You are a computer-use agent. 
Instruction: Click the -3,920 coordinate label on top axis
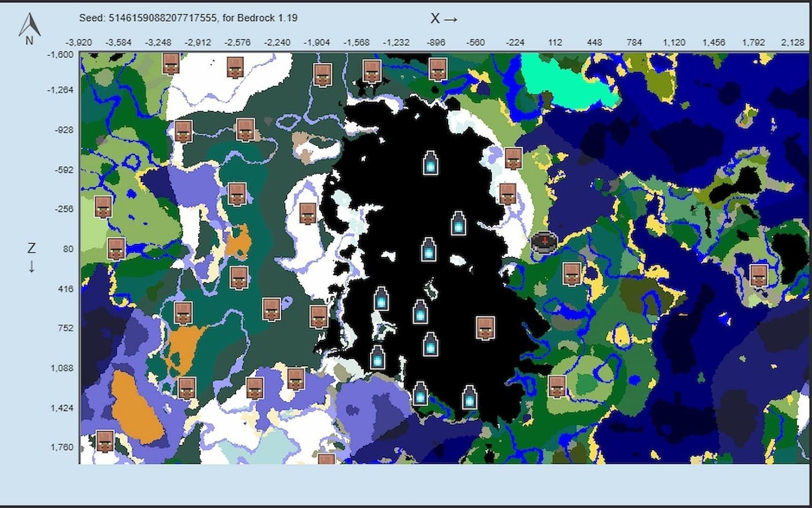tap(78, 43)
